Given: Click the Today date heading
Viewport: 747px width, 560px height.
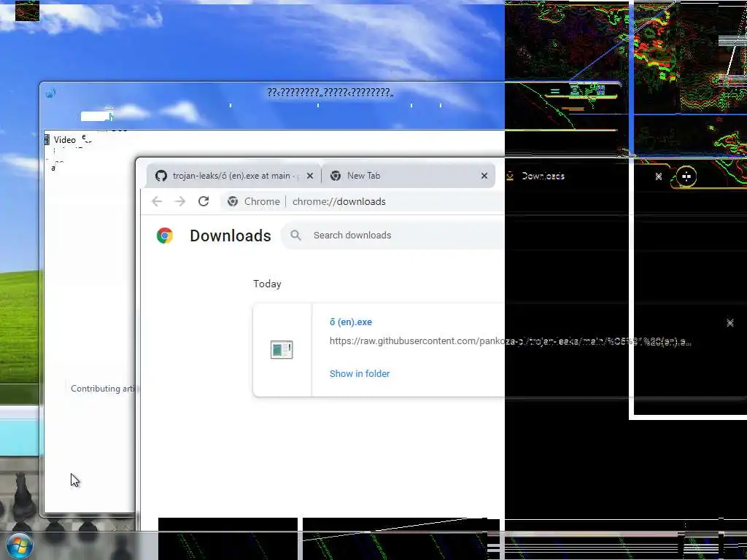Looking at the screenshot, I should click(x=267, y=284).
